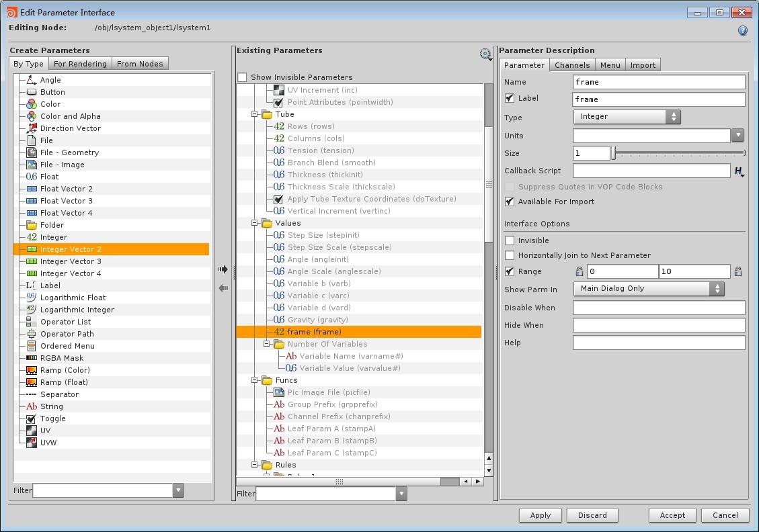The width and height of the screenshot is (759, 532).
Task: Uncheck the Label checkbox
Action: tap(509, 98)
